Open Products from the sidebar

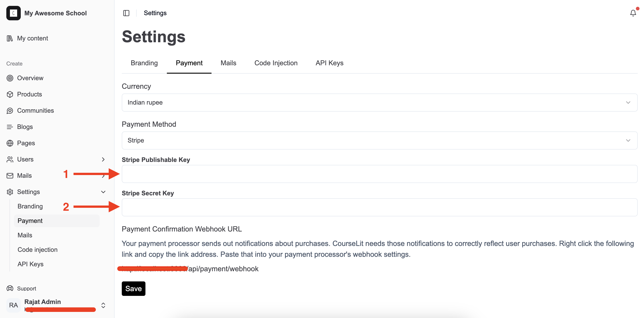[x=30, y=94]
